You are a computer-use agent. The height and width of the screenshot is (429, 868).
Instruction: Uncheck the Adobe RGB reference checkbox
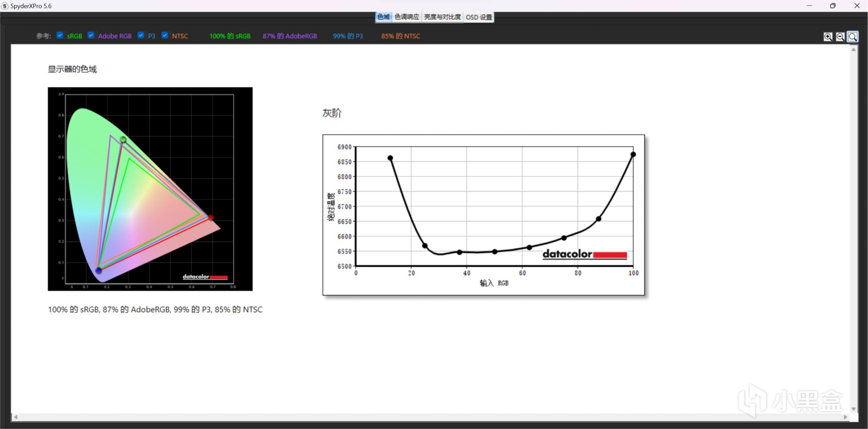[x=91, y=35]
